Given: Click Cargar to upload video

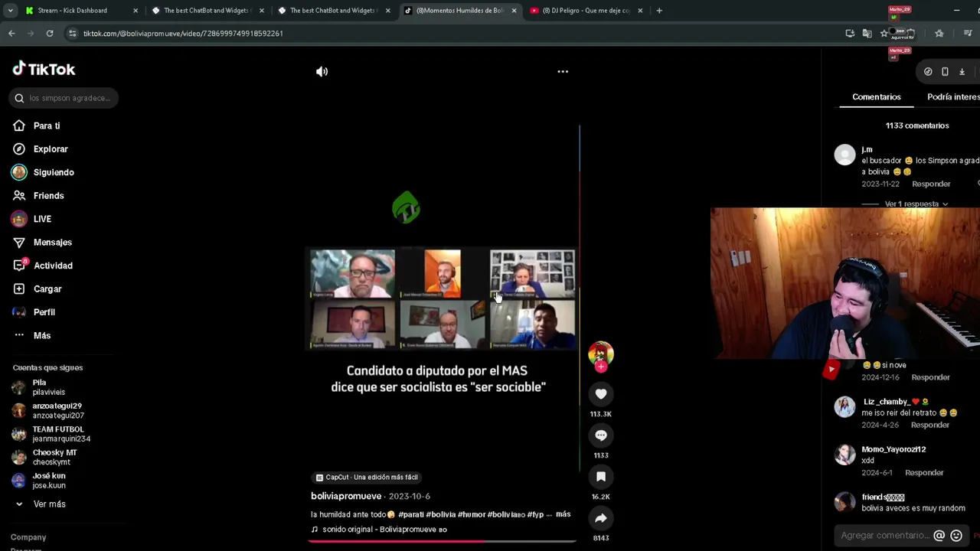Looking at the screenshot, I should pos(47,289).
